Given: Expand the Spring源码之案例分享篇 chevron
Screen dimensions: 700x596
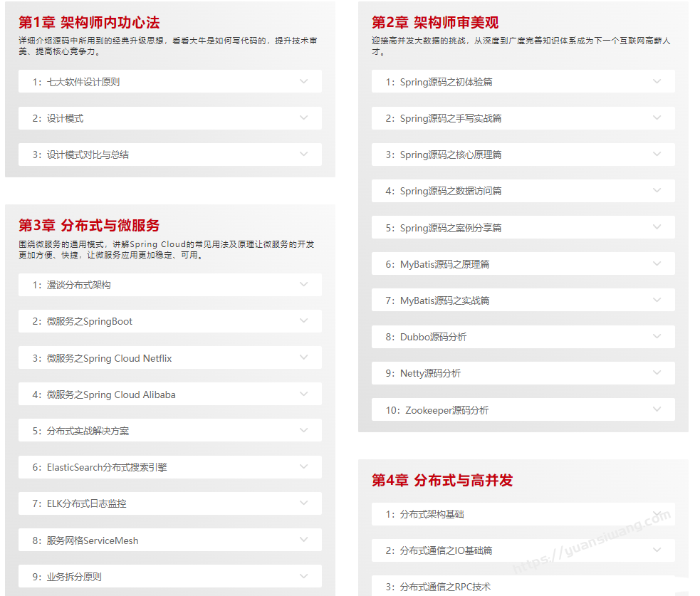Looking at the screenshot, I should point(657,226).
